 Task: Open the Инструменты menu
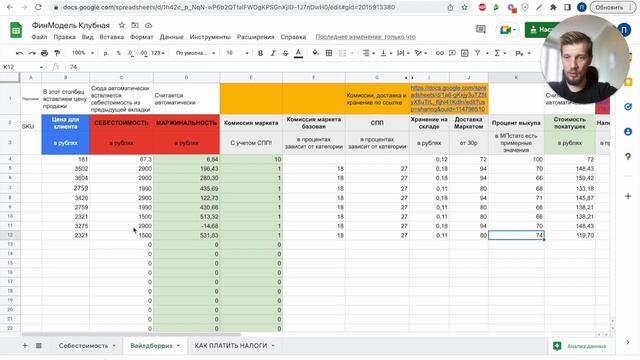click(x=210, y=37)
